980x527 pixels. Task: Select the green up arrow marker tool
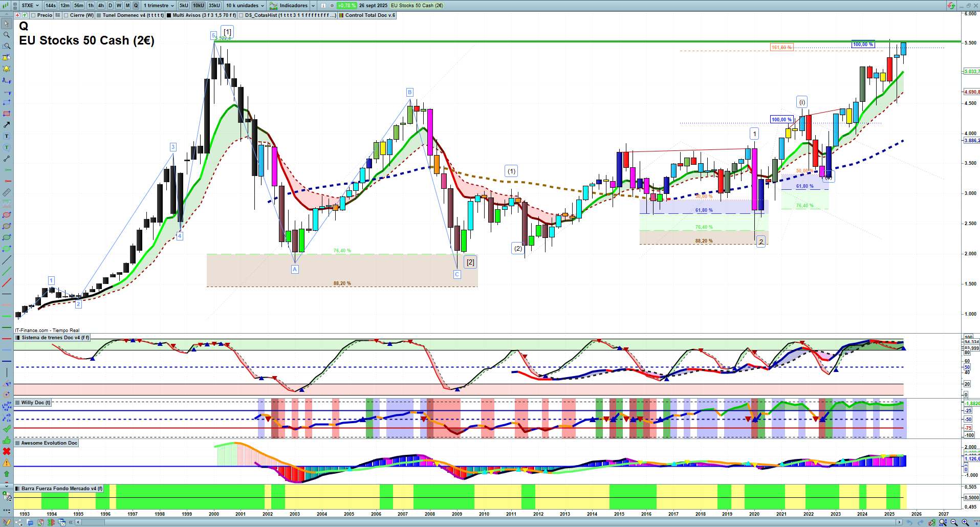7,474
